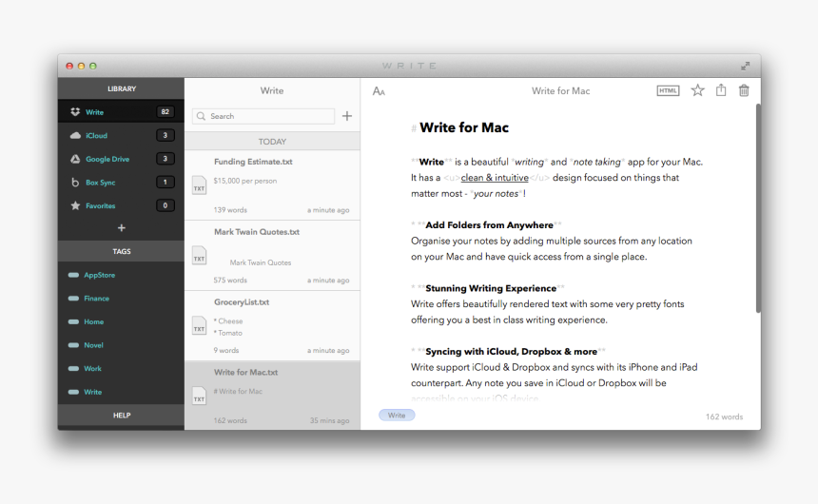This screenshot has width=818, height=504.
Task: Click the Favorites count badge 0
Action: coord(165,205)
